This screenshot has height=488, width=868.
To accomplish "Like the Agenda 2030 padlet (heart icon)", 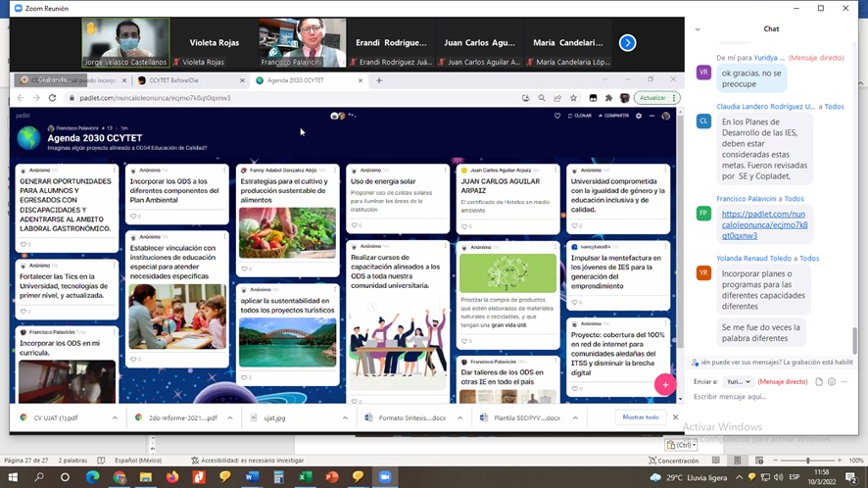I will point(557,116).
